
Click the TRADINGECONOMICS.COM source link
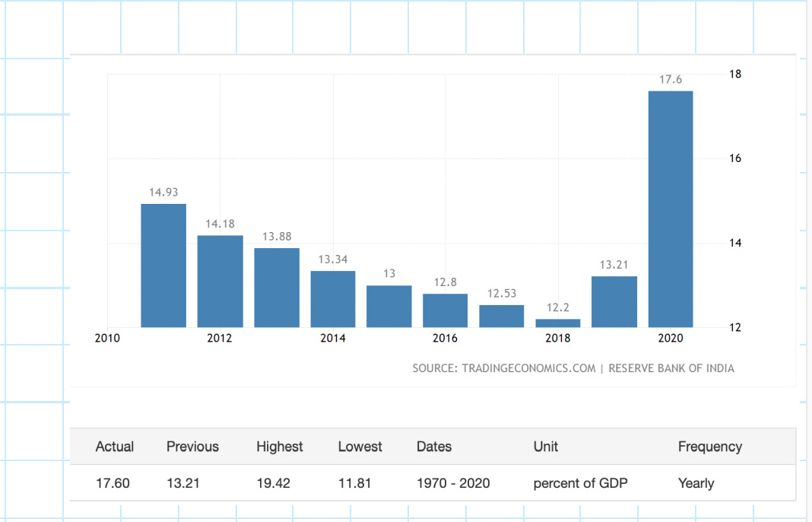tap(529, 368)
